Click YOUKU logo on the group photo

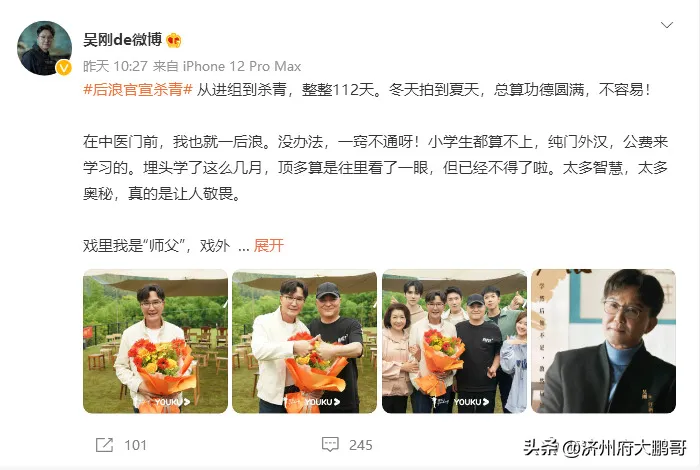click(471, 402)
